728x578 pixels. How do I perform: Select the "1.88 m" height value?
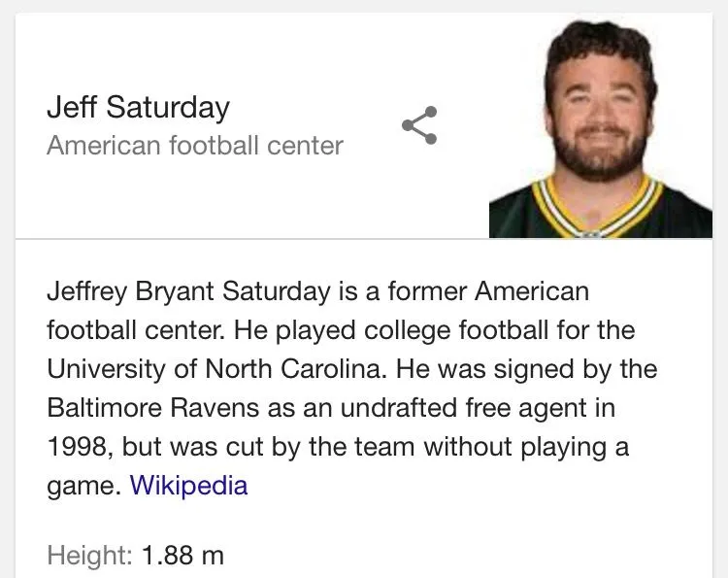pyautogui.click(x=182, y=556)
